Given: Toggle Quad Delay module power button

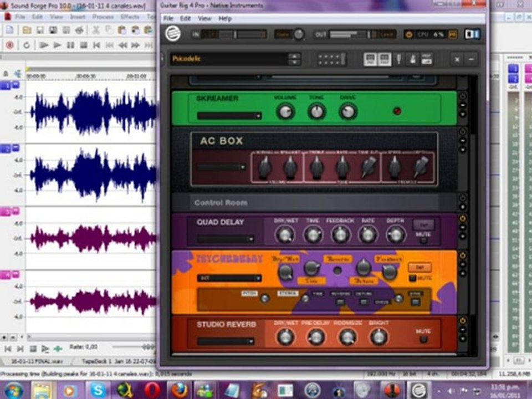Looking at the screenshot, I should coord(462,218).
